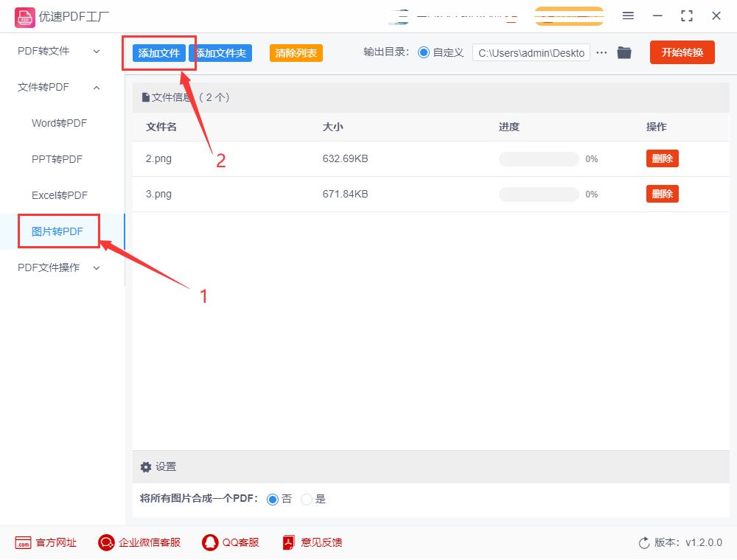Select 是 to merge all images into one PDF

(307, 500)
